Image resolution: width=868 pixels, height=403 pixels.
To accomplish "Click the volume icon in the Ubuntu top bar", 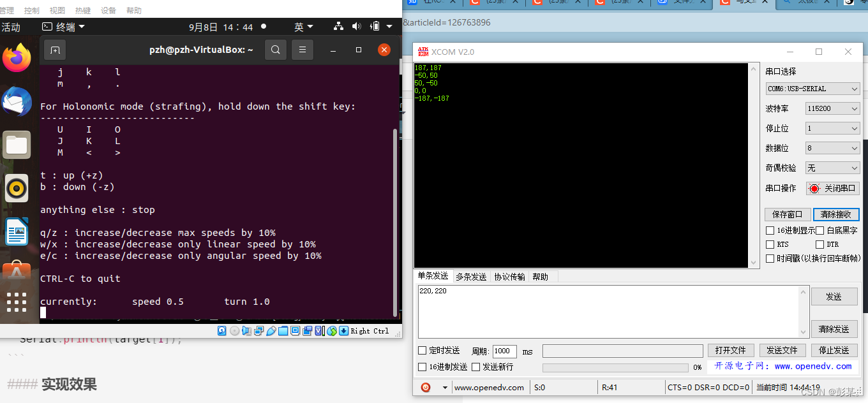I will click(x=356, y=27).
